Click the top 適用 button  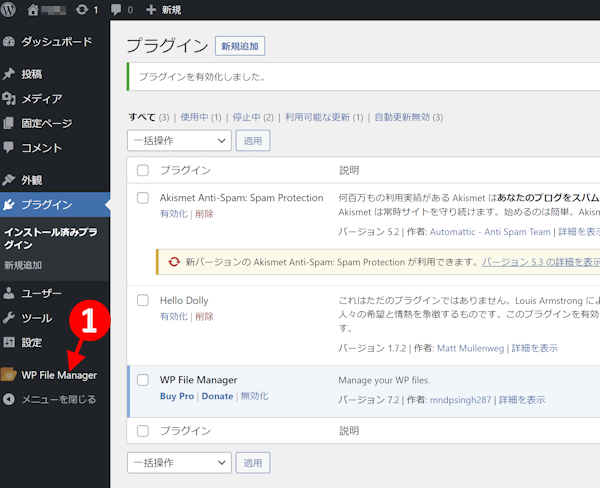tap(253, 140)
